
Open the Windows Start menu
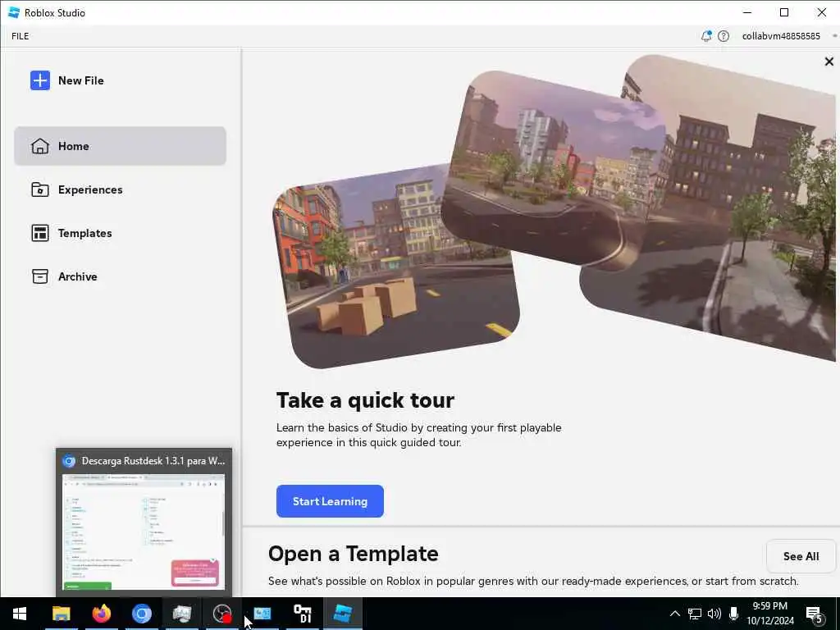[20, 614]
